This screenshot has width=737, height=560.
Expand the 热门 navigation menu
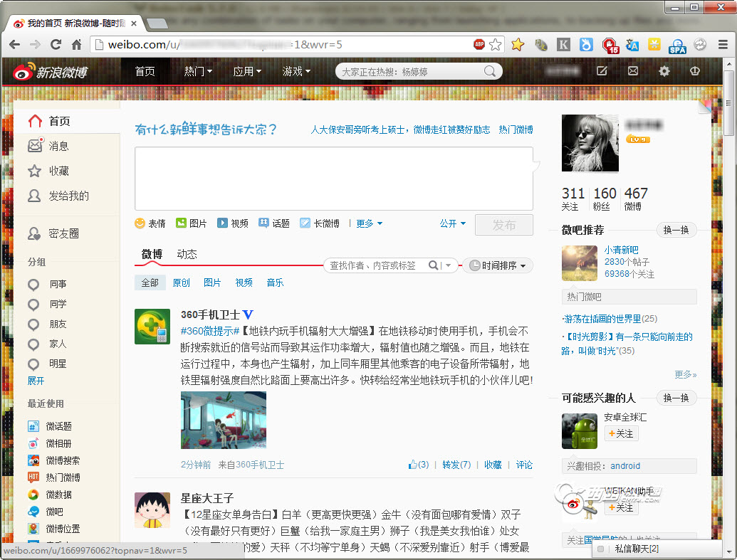(198, 71)
